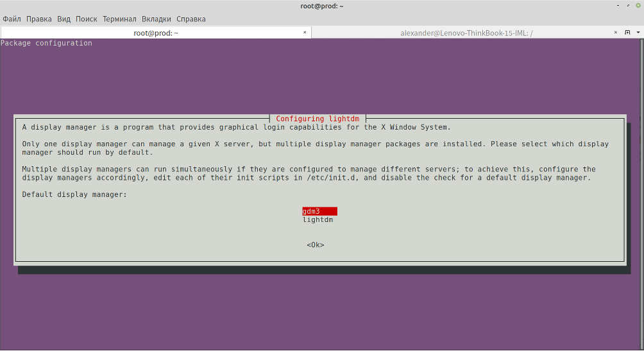The width and height of the screenshot is (644, 351).
Task: Click the 'Default display manager:' label
Action: [75, 194]
